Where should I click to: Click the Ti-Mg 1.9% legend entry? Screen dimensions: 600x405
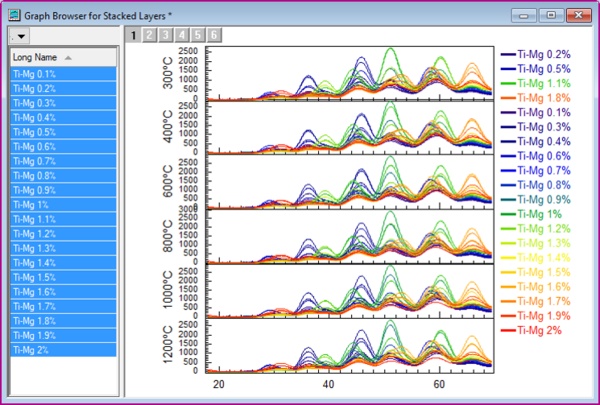pos(536,316)
